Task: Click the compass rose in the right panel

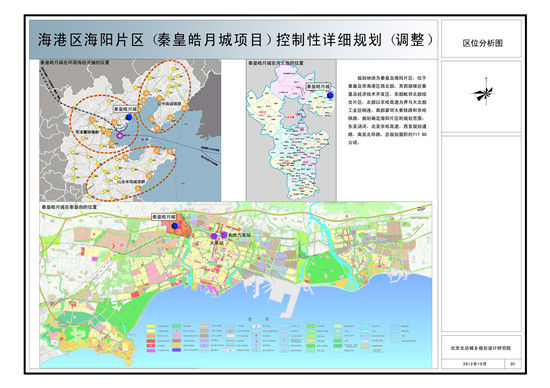Action: click(x=485, y=93)
